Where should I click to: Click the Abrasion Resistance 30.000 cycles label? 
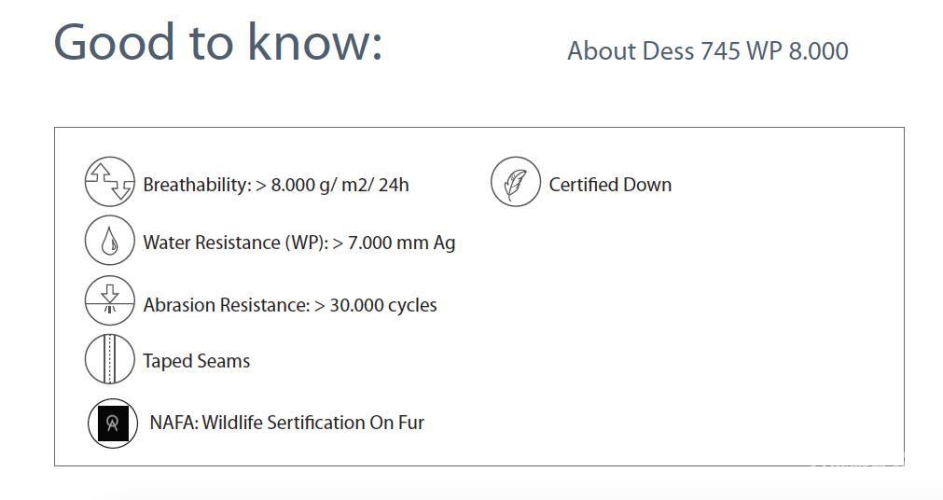(290, 305)
